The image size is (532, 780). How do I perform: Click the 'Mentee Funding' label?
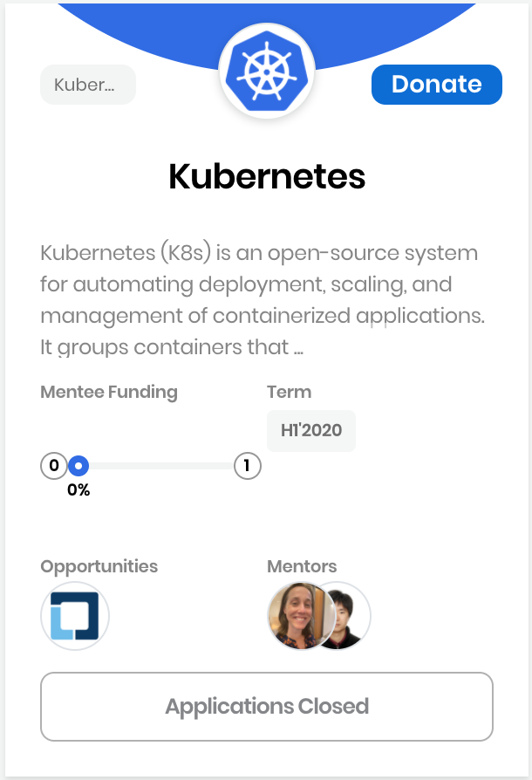click(x=109, y=392)
